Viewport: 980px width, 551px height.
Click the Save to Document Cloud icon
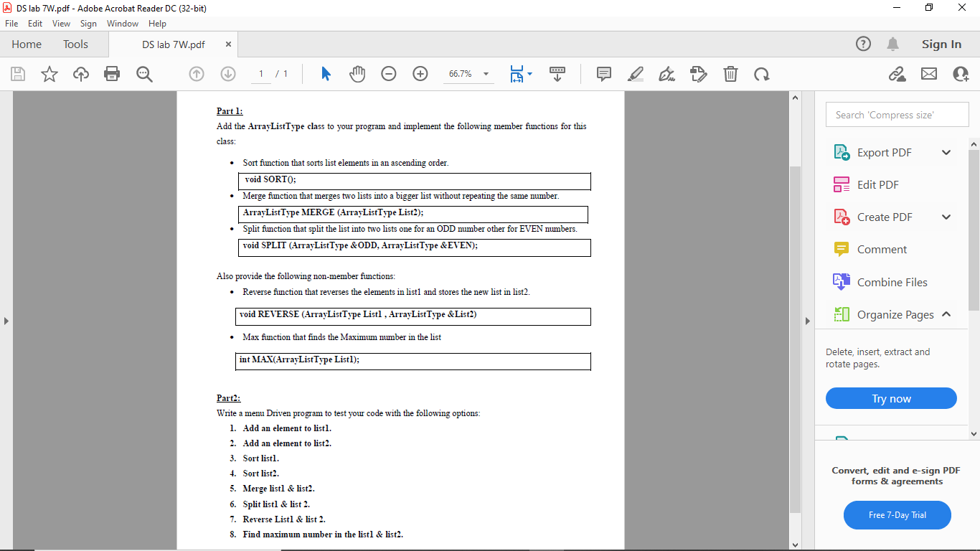tap(80, 73)
